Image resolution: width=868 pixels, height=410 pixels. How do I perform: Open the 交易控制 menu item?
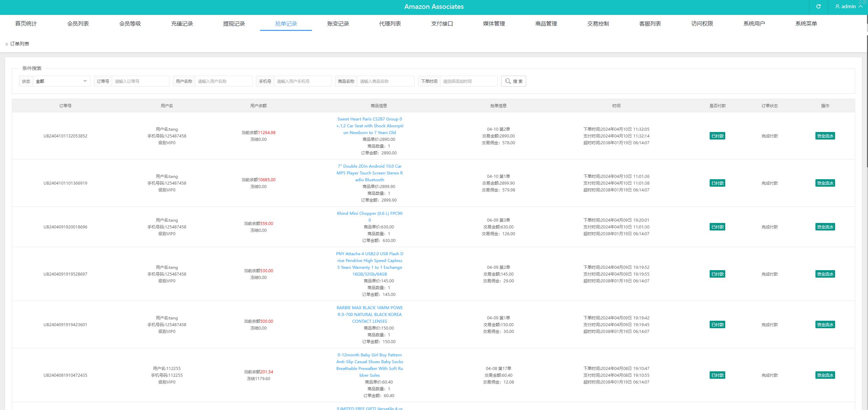[598, 23]
